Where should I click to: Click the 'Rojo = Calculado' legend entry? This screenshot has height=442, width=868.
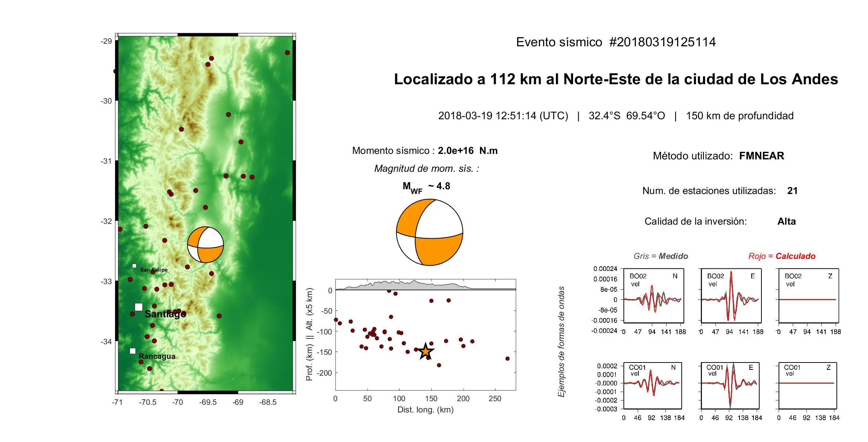(782, 256)
